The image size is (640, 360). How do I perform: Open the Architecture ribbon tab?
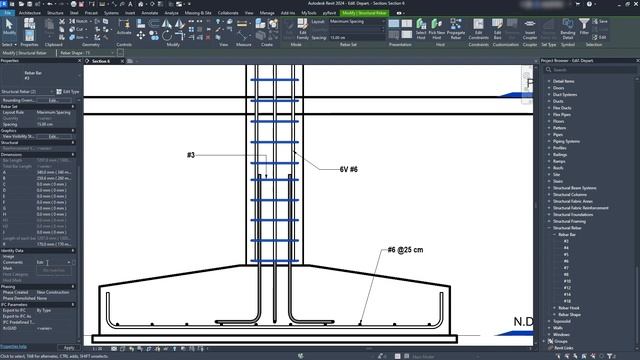29,13
